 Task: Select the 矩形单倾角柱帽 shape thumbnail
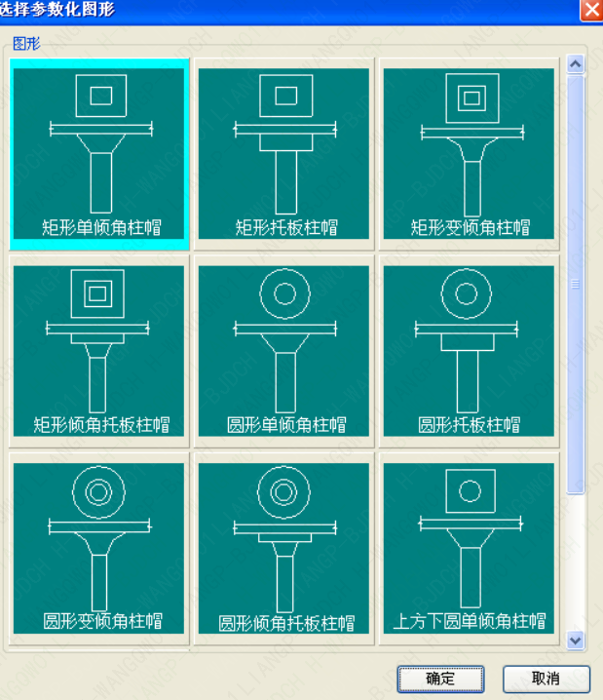(99, 154)
